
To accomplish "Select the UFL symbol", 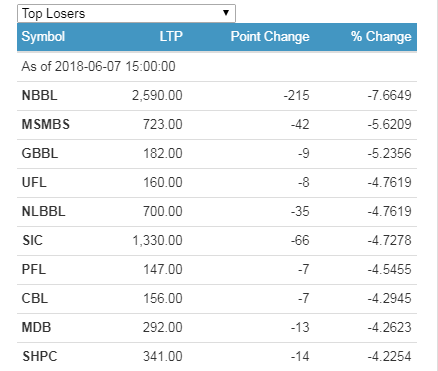I will pos(34,182).
